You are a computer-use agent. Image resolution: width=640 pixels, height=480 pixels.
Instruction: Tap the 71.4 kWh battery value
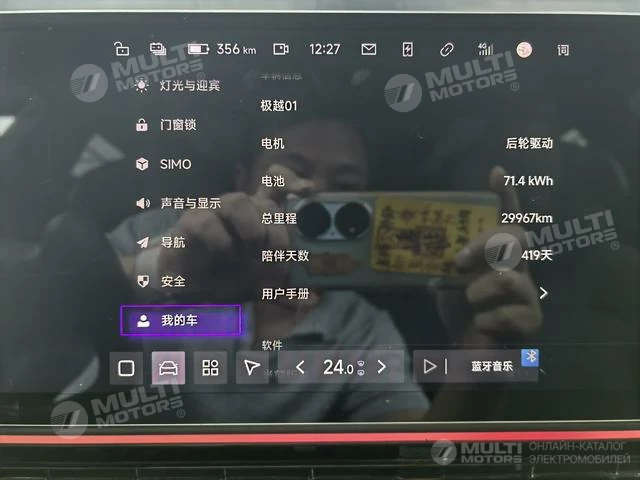click(x=529, y=180)
